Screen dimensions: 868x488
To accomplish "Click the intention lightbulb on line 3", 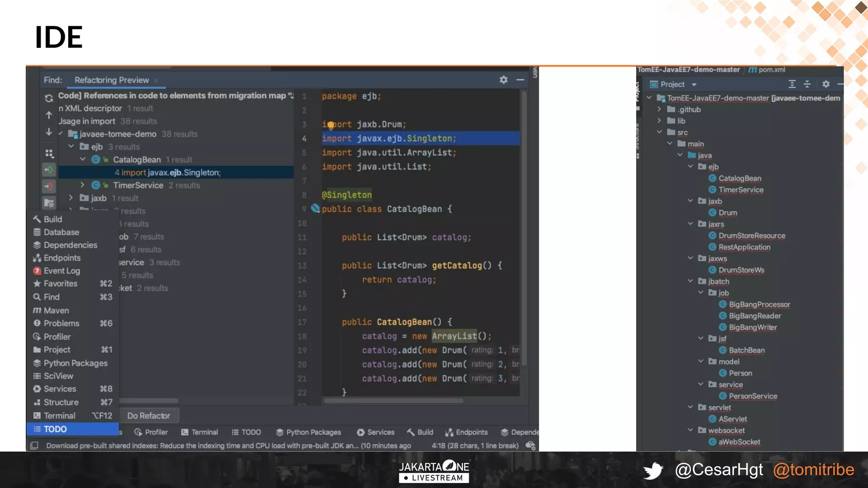I will pyautogui.click(x=331, y=125).
